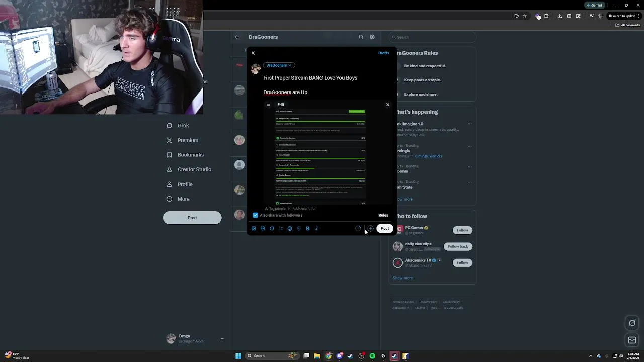
Task: Open Profile in the sidebar
Action: (x=180, y=184)
